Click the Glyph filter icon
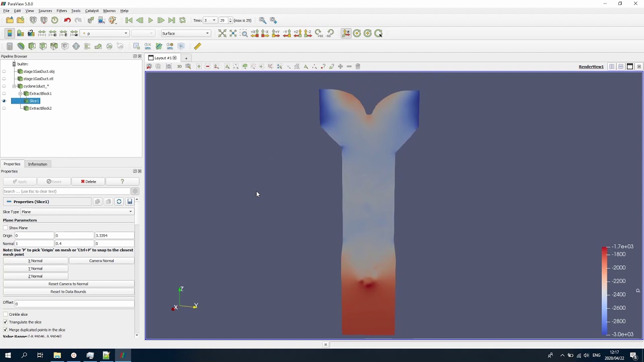Screen dimensions: 644x362 coord(76,46)
